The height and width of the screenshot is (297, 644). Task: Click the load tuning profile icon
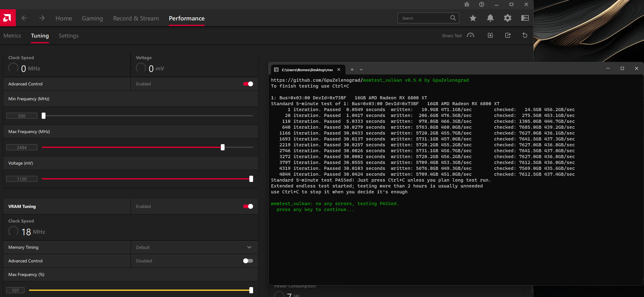coord(490,35)
